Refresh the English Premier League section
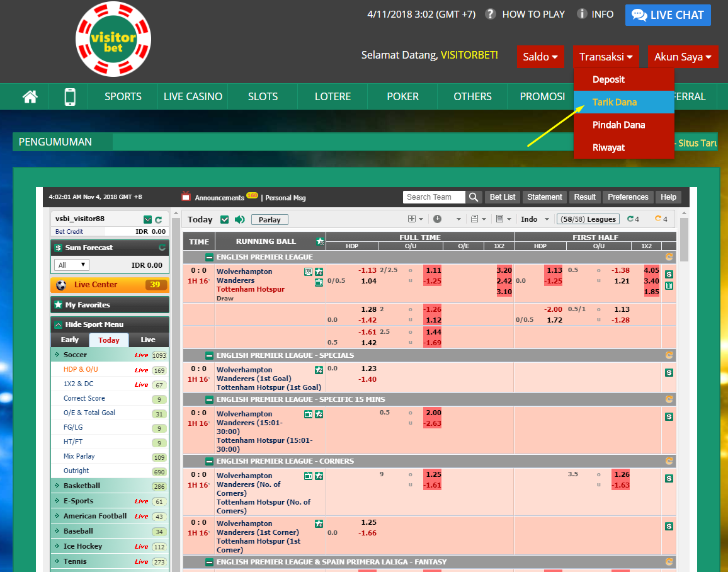The height and width of the screenshot is (572, 728). click(x=669, y=257)
